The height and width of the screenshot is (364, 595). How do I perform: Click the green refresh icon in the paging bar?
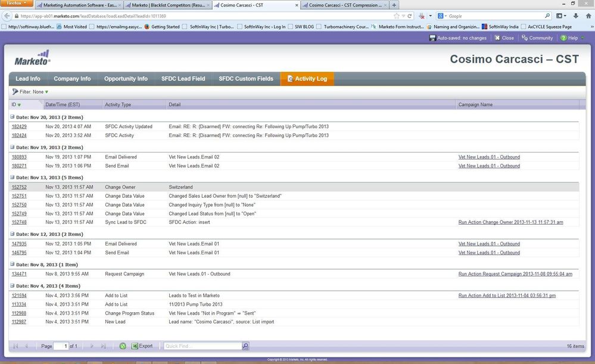(122, 346)
